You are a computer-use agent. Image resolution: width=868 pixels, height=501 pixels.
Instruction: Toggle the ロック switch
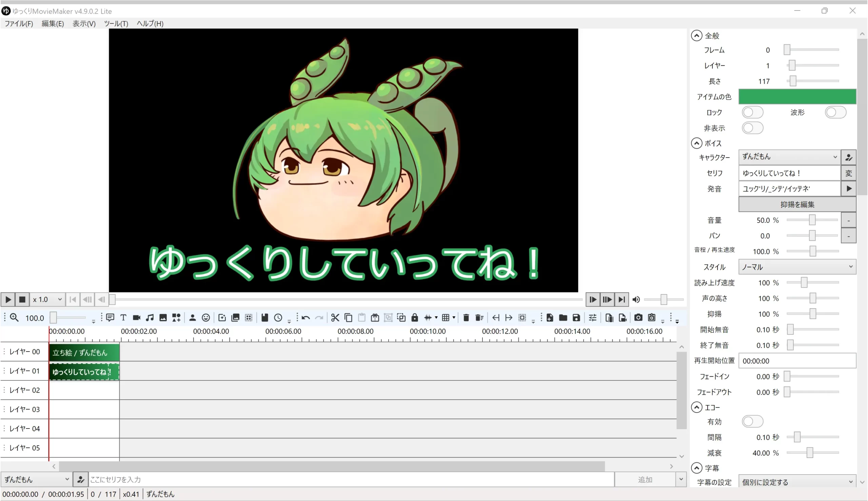[x=753, y=112]
